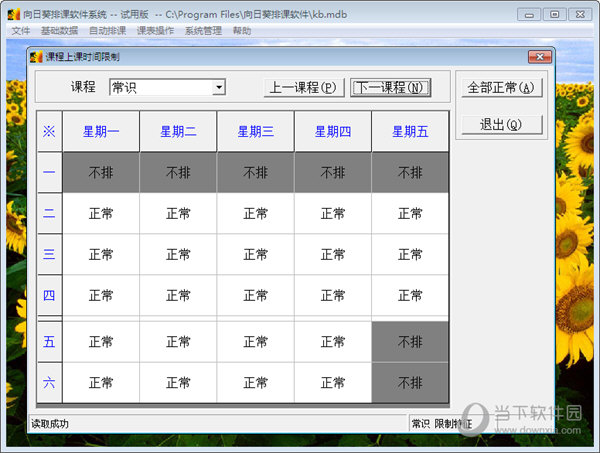Click 星期四 second period 正常 cell
Screen dimensions: 600x453
coord(333,213)
